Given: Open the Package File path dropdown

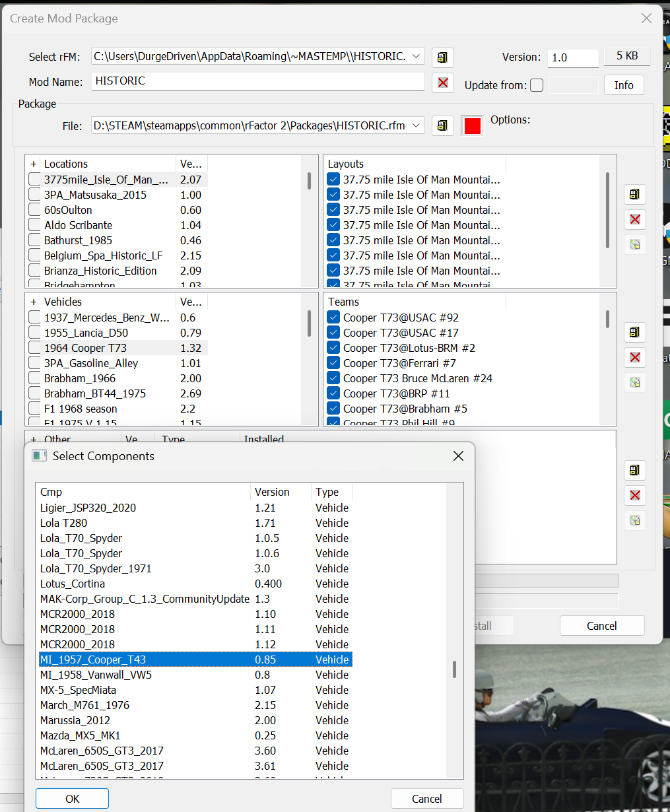Looking at the screenshot, I should [417, 125].
